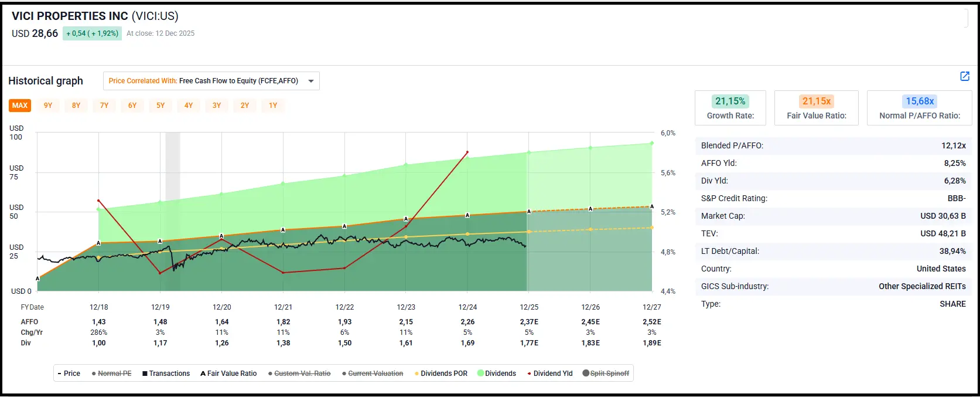Toggle Price line in chart legend
980x397 pixels.
click(x=69, y=374)
